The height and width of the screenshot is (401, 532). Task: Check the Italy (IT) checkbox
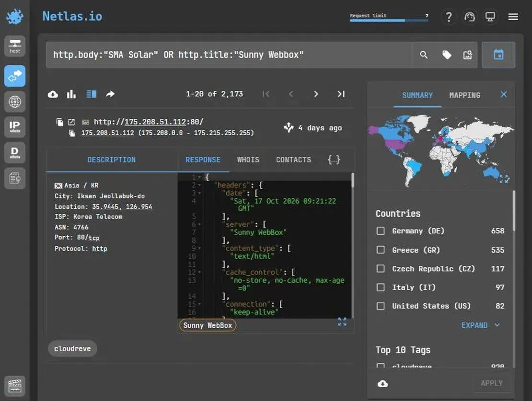tap(381, 287)
